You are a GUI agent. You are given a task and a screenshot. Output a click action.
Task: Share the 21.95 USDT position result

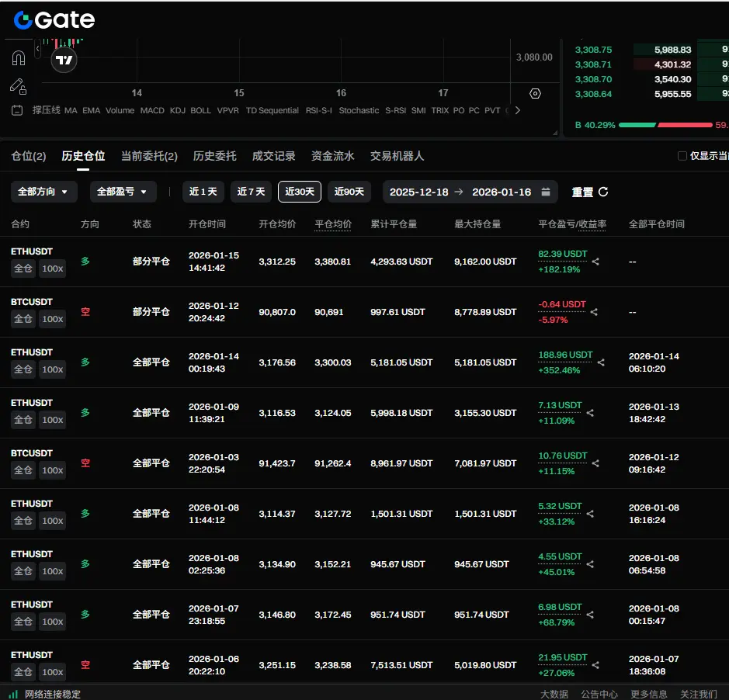(595, 666)
